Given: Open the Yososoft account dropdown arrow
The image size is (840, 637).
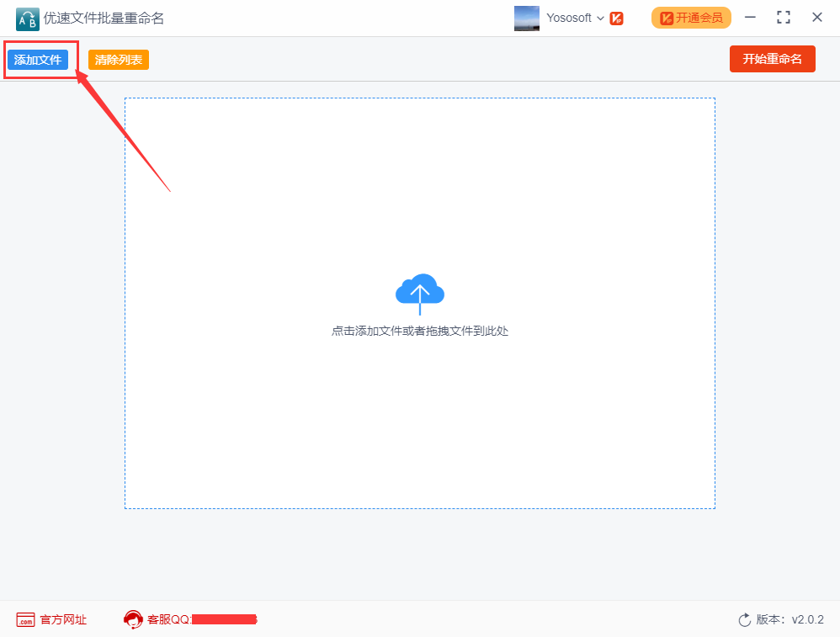Looking at the screenshot, I should pos(600,19).
